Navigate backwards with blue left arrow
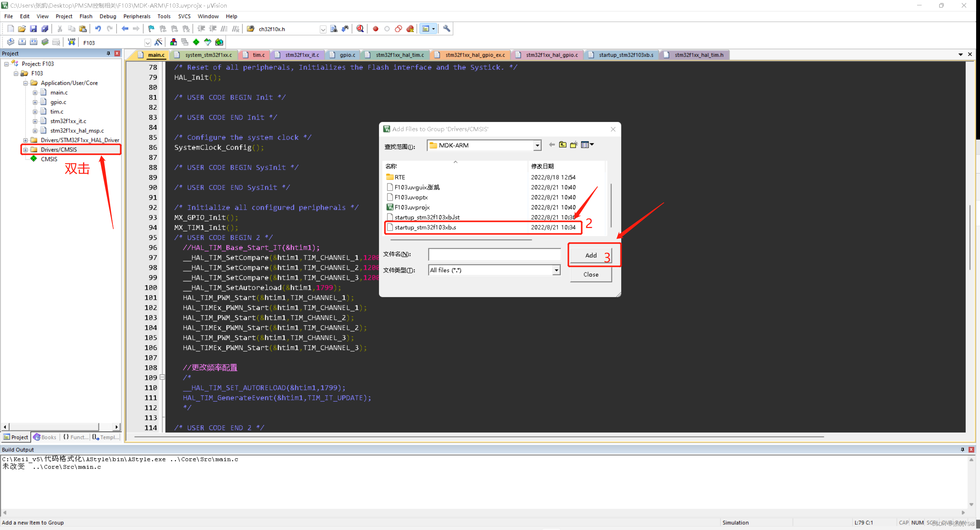Viewport: 980px width, 530px height. tap(125, 29)
